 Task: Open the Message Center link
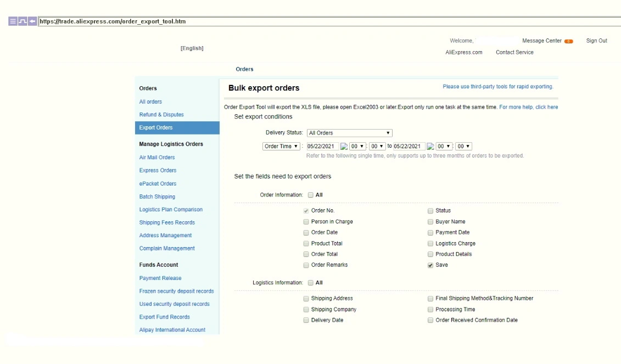542,41
